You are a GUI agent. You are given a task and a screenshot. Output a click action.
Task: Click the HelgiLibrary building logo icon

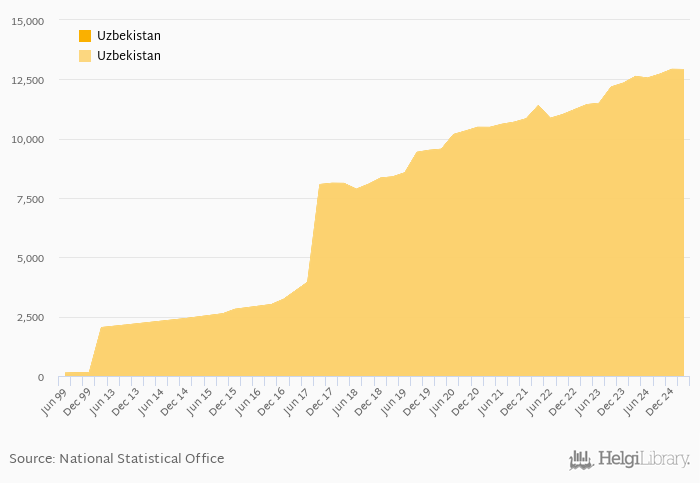581,459
